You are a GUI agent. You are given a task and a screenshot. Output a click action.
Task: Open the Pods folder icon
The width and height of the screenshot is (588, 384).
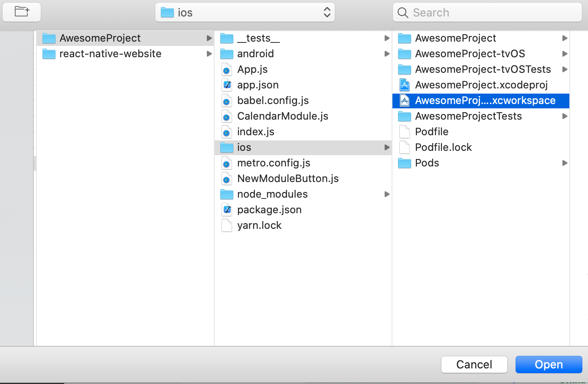click(x=404, y=163)
